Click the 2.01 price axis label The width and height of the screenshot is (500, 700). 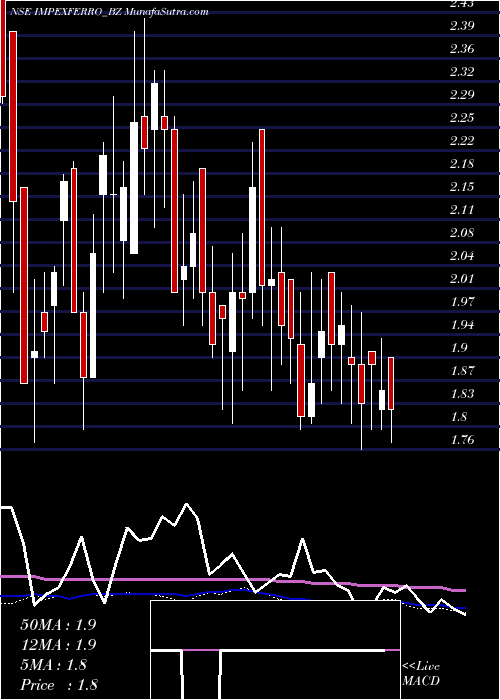[461, 279]
